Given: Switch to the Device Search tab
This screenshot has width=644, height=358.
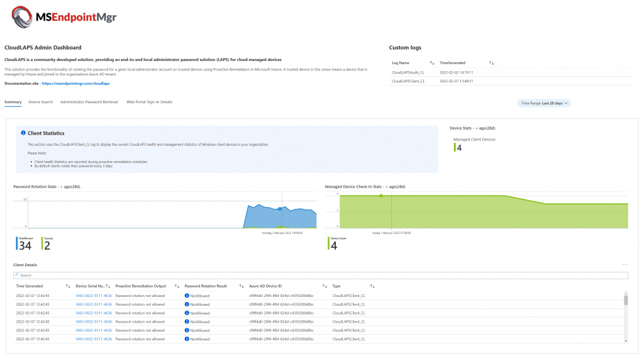Looking at the screenshot, I should point(41,102).
